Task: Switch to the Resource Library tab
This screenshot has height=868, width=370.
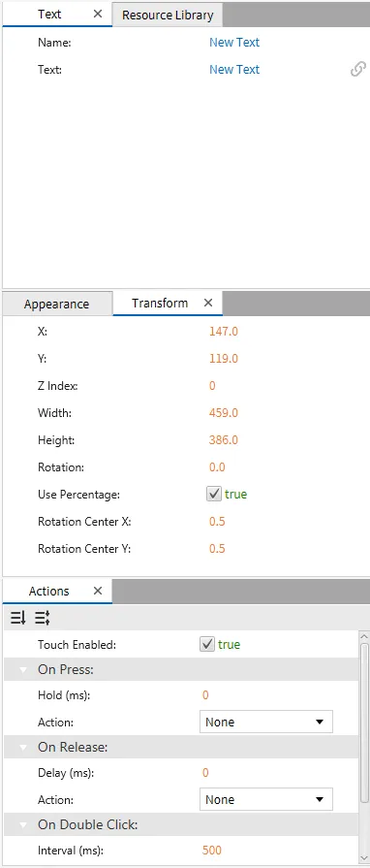Action: click(168, 15)
